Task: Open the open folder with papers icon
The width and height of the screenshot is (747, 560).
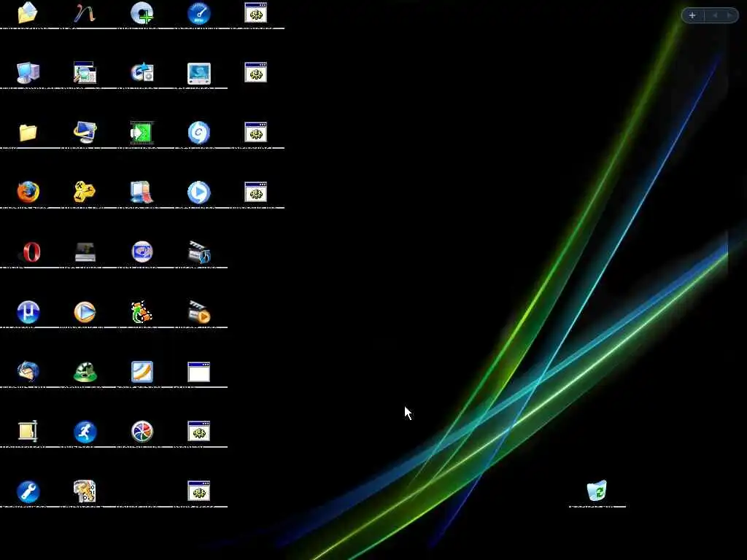Action: point(27,13)
